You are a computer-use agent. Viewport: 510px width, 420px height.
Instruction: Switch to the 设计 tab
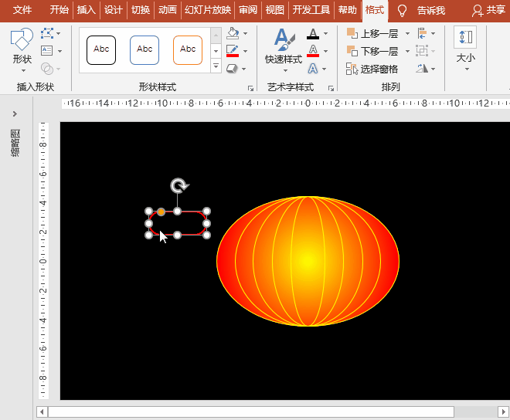tap(113, 10)
